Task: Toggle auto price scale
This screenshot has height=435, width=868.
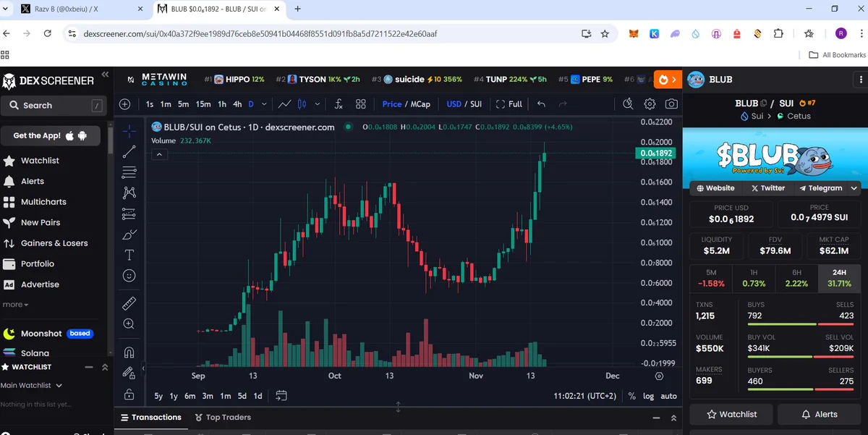Action: (669, 396)
